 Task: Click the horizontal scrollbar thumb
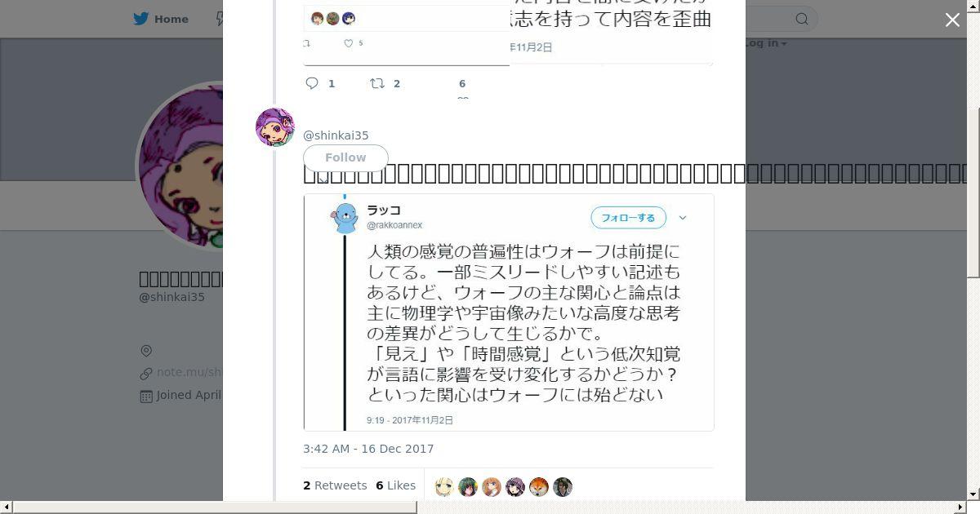215,507
